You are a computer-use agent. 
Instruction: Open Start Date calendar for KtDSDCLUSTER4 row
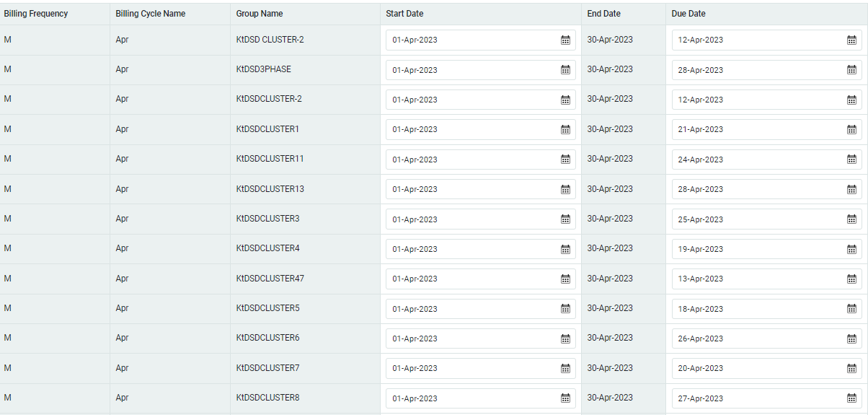tap(565, 249)
